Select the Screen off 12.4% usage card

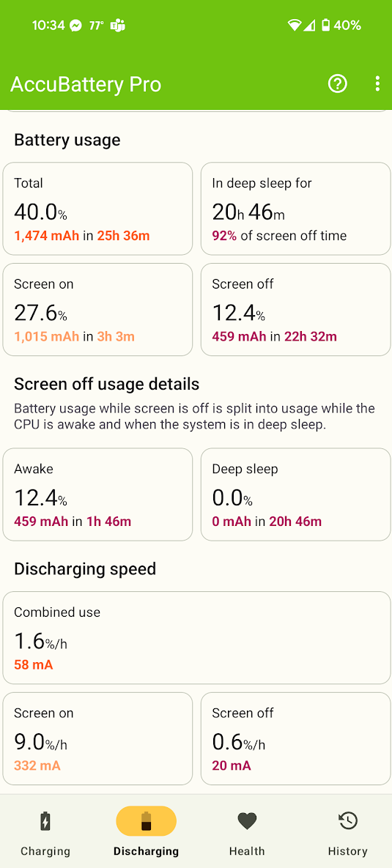click(296, 309)
